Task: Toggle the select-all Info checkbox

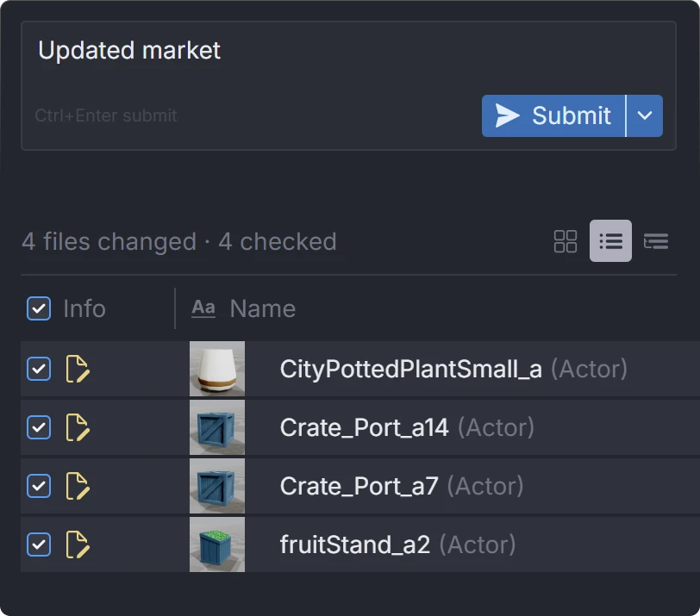Action: (x=39, y=308)
